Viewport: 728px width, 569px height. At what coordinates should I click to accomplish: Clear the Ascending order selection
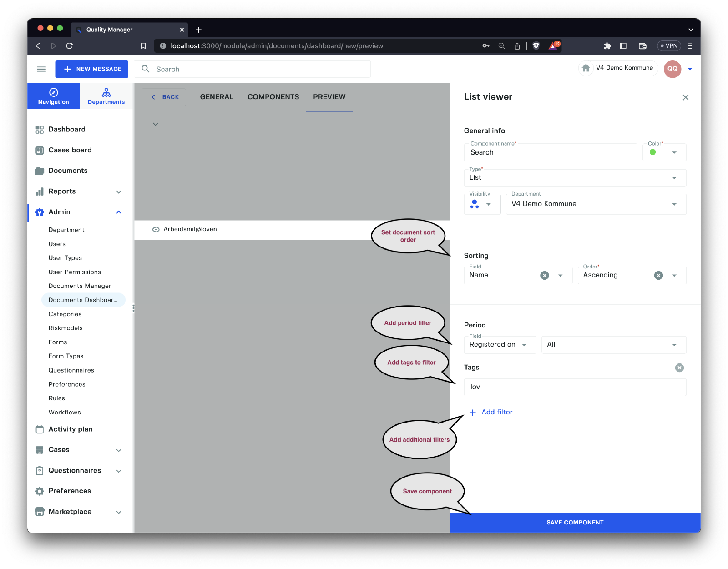coord(658,276)
